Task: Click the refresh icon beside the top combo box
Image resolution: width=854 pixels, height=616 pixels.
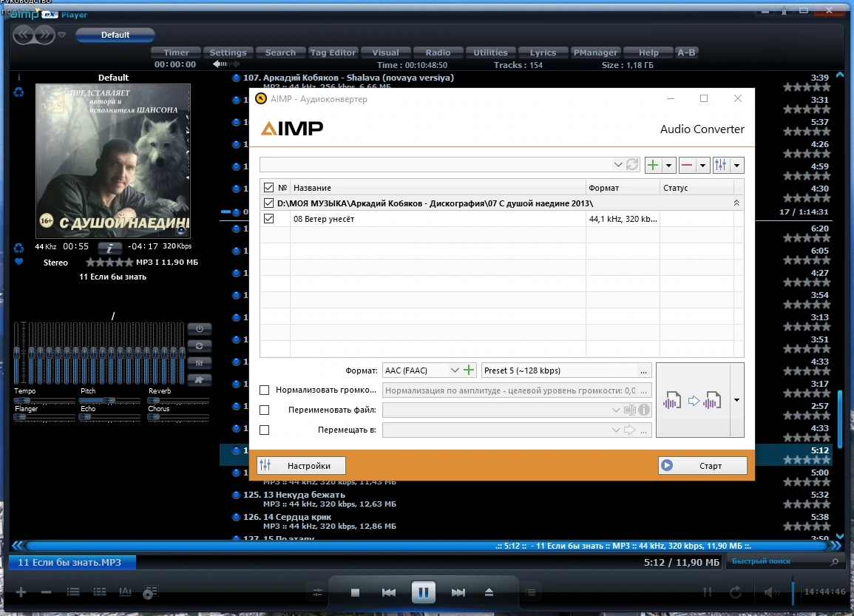Action: [x=631, y=164]
